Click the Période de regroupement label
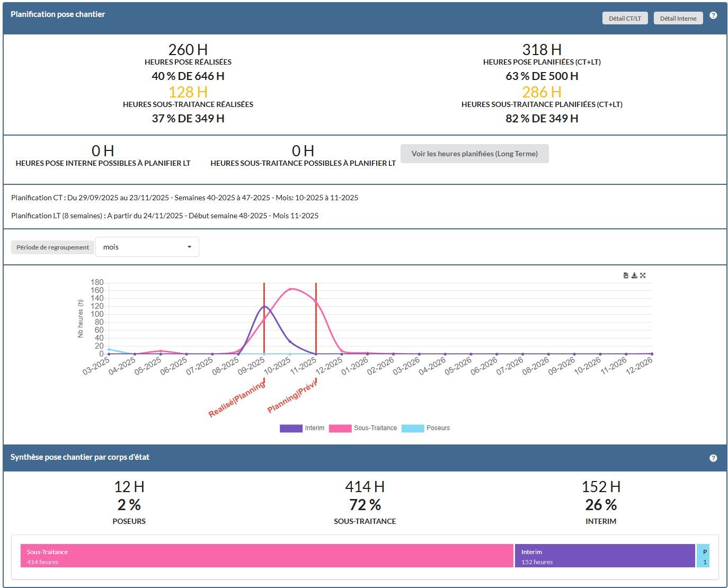This screenshot has width=728, height=588. click(x=52, y=247)
